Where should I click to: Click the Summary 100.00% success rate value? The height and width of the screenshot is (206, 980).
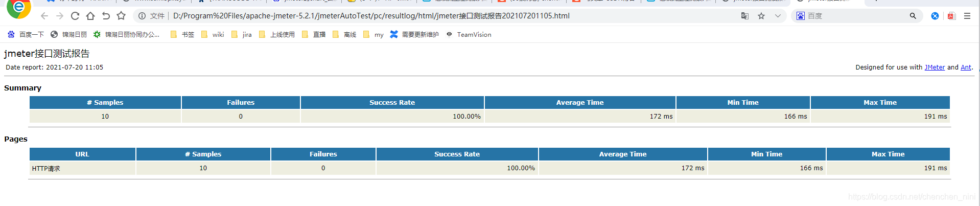(466, 117)
